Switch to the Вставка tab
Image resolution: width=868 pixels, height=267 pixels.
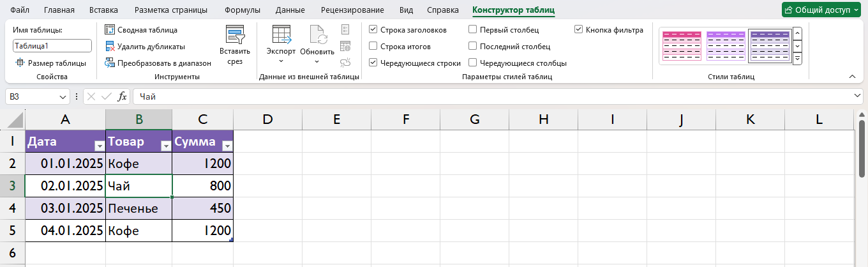tap(103, 10)
